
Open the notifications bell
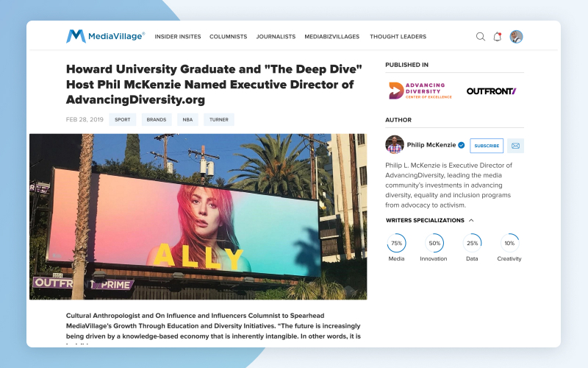[x=498, y=36]
